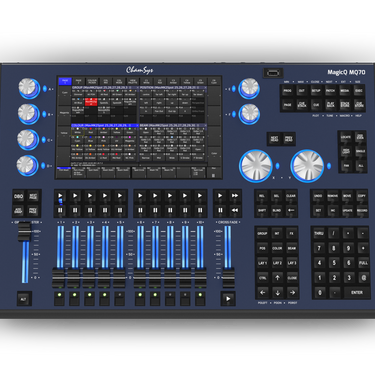375x375 pixels.
Task: Click the blue selected touchscreen top-left tab
Action: tap(65, 81)
